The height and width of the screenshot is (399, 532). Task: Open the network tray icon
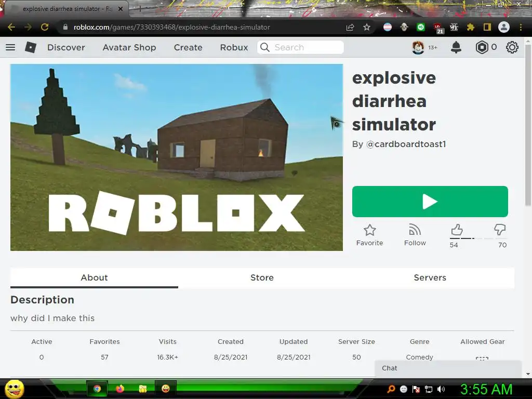429,389
